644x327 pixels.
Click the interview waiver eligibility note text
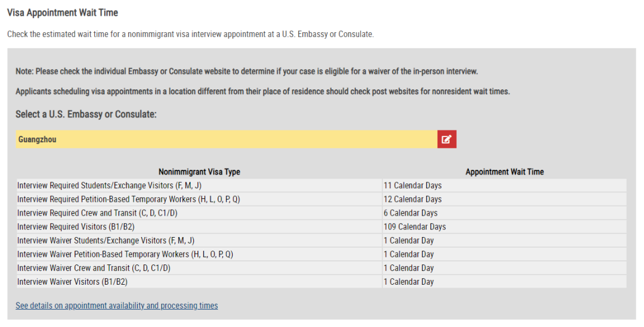click(x=246, y=71)
